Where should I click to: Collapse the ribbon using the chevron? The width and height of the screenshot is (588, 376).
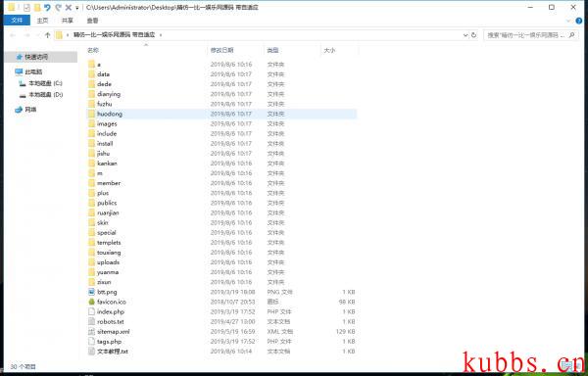point(568,21)
